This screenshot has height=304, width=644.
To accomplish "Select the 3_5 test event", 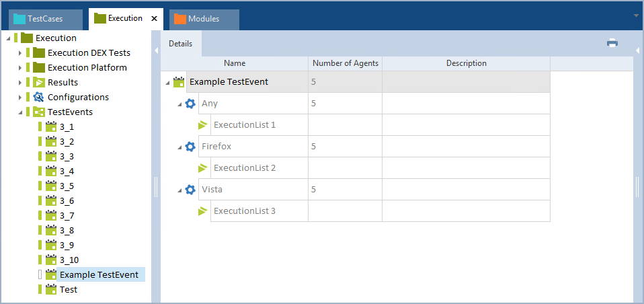I will pos(67,186).
